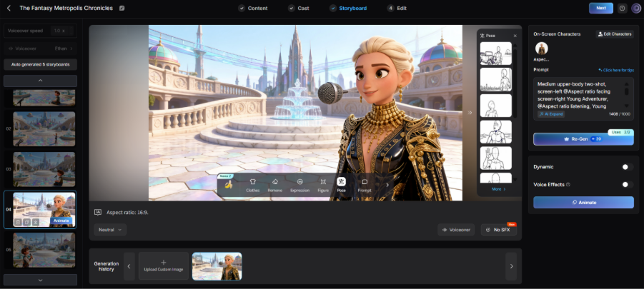This screenshot has width=644, height=289.
Task: Duplicate storyboard 04 with the copy icon
Action: pos(26,222)
